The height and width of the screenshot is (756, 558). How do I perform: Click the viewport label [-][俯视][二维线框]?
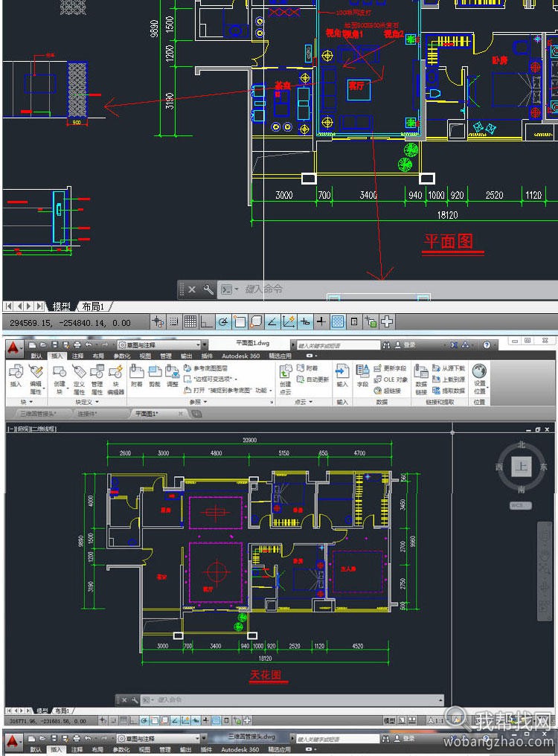click(x=32, y=429)
